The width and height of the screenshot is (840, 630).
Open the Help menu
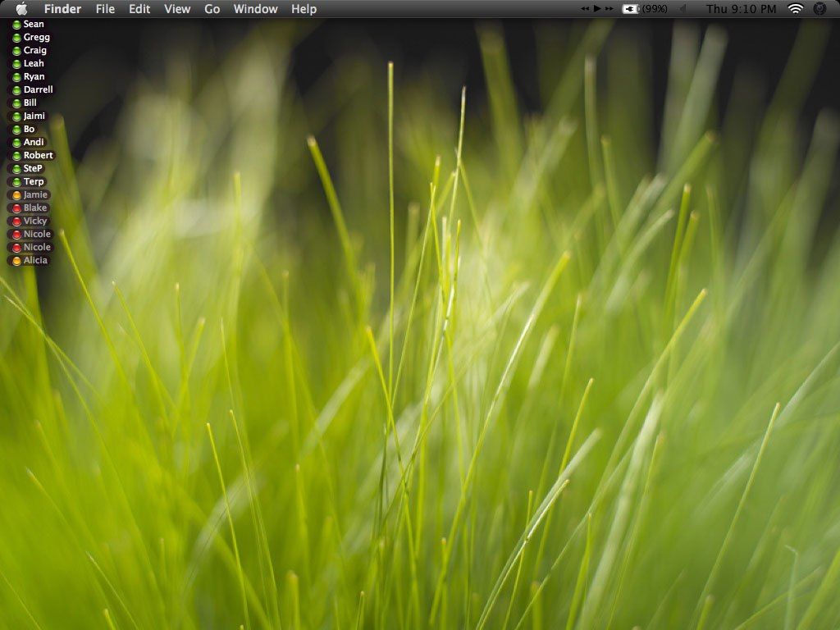304,9
